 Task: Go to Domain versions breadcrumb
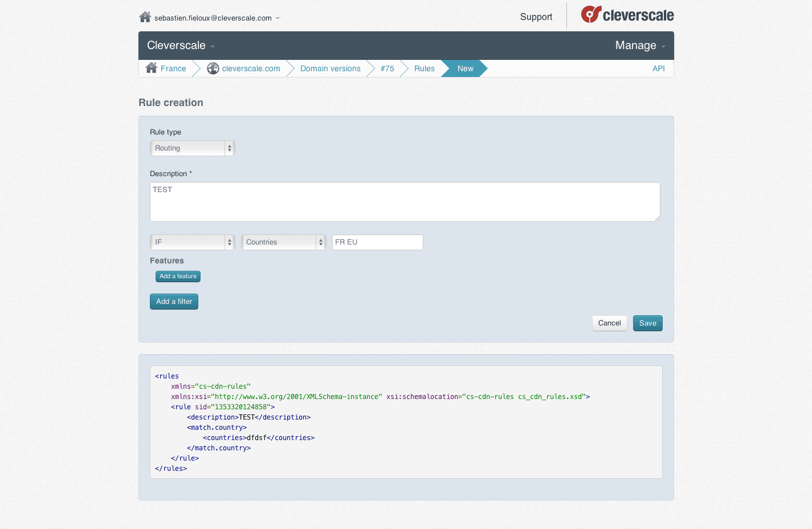pyautogui.click(x=330, y=68)
